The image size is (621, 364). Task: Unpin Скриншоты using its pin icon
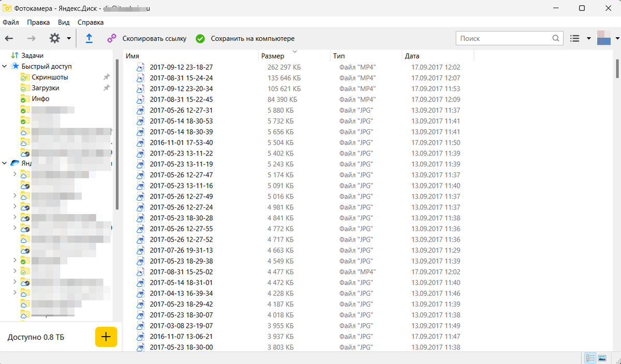click(x=107, y=77)
